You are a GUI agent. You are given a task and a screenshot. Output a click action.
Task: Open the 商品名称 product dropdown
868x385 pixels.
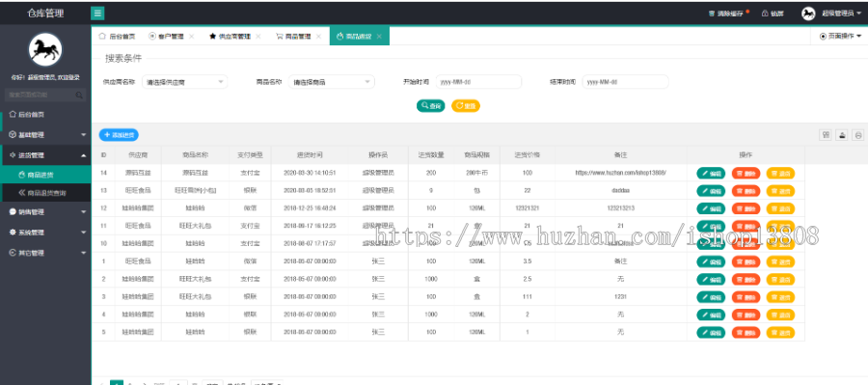pos(332,82)
